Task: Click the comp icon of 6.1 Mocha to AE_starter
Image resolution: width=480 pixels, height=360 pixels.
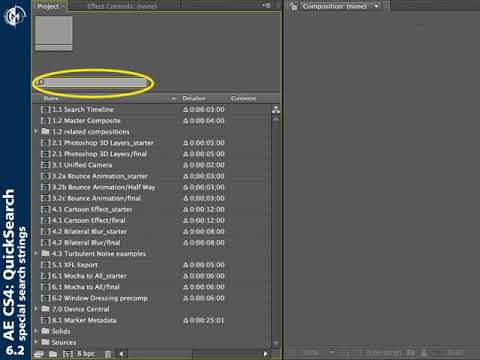Action: coord(46,276)
